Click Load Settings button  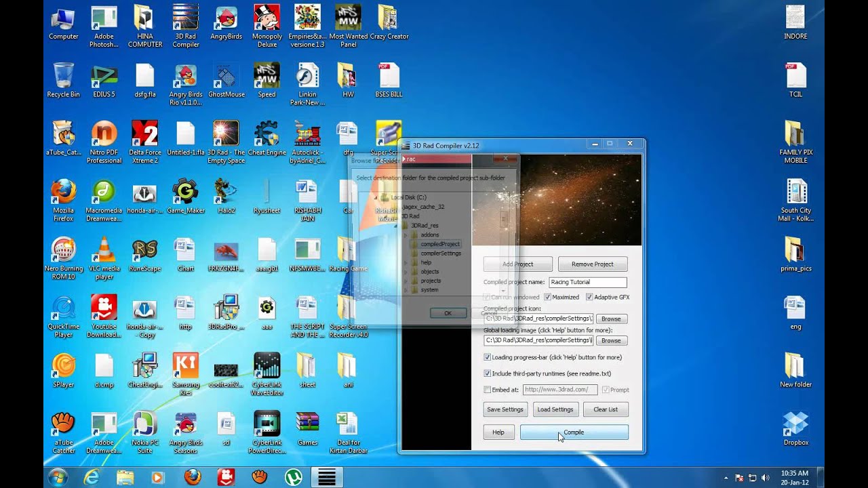coord(555,409)
